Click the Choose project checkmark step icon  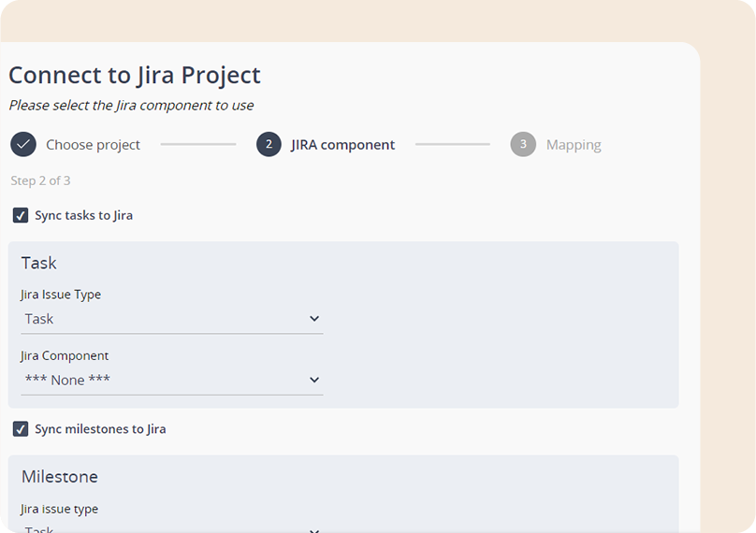pyautogui.click(x=23, y=144)
